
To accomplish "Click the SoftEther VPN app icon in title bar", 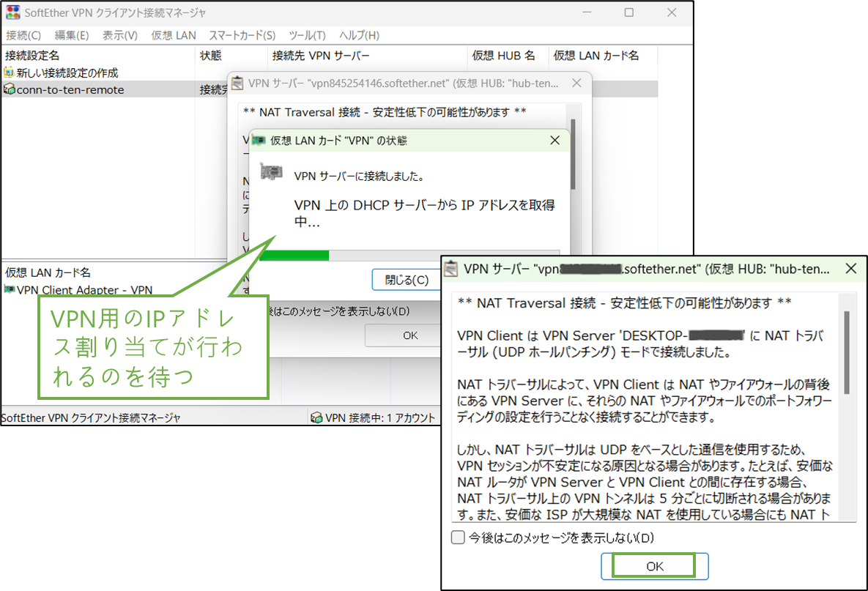I will pyautogui.click(x=12, y=12).
